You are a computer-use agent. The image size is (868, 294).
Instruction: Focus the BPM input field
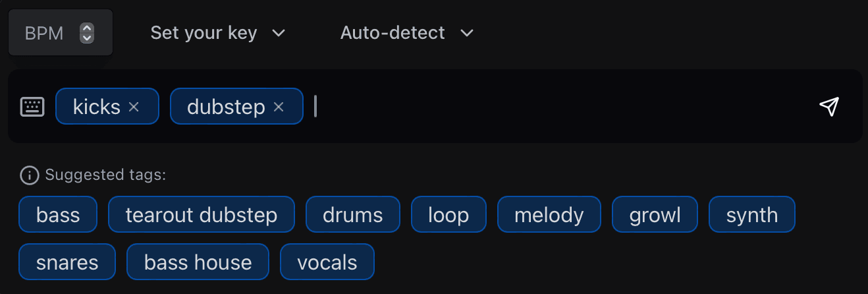click(45, 33)
